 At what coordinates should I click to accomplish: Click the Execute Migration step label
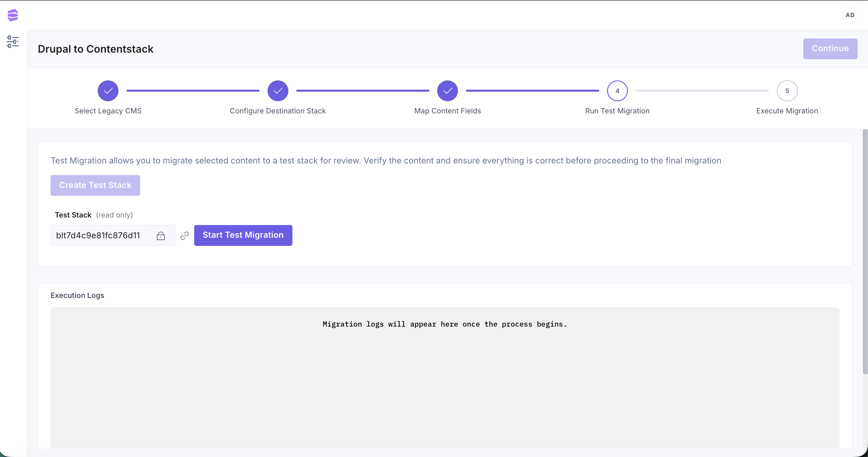[x=787, y=111]
